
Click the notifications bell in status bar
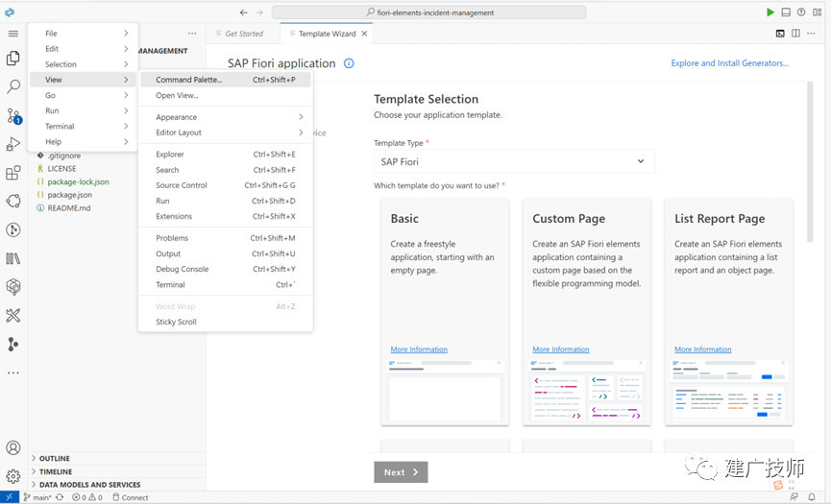812,497
